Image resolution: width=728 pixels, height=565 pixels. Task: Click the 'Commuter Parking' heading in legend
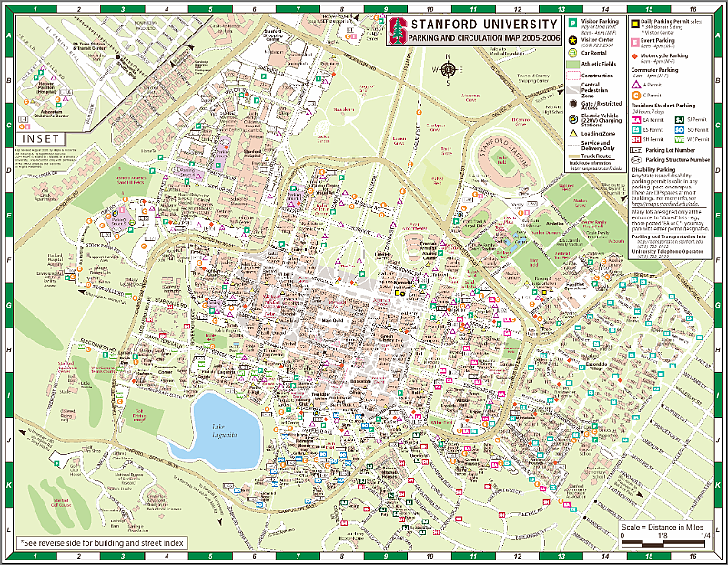pos(654,70)
